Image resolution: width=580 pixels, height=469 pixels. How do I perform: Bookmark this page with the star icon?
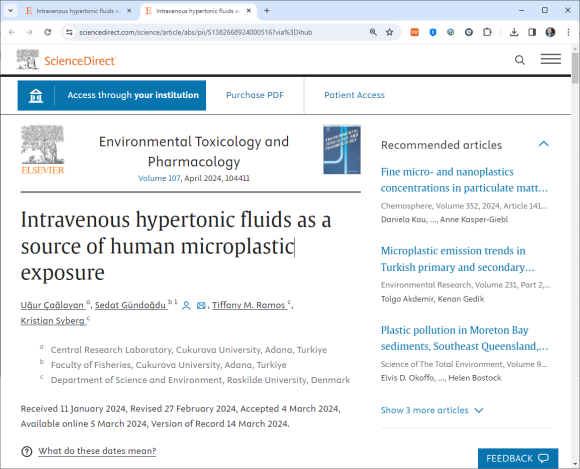pos(390,33)
